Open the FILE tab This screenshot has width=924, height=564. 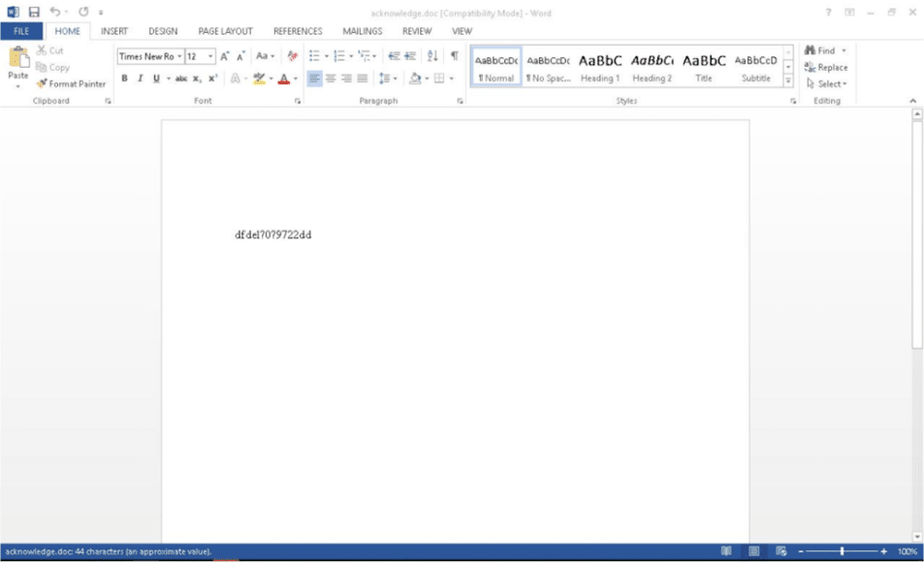coord(21,31)
